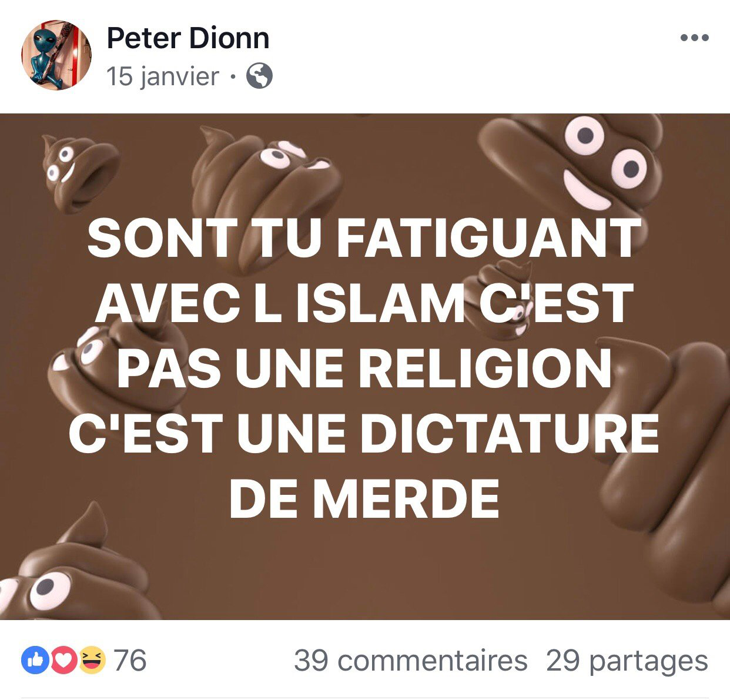
Task: Click the yellow Haha laughing reaction icon
Action: [91, 660]
